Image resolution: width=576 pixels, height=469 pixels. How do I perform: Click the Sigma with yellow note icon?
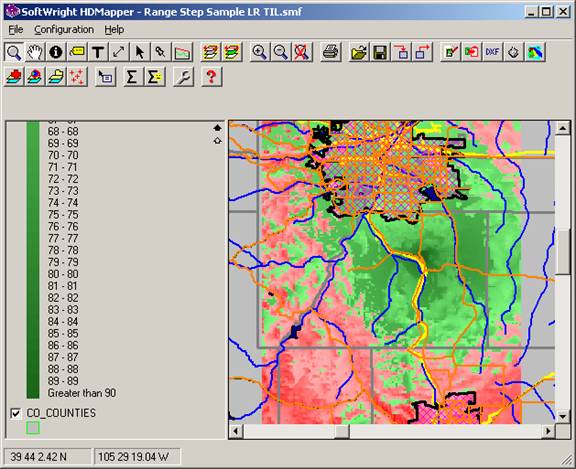[155, 77]
